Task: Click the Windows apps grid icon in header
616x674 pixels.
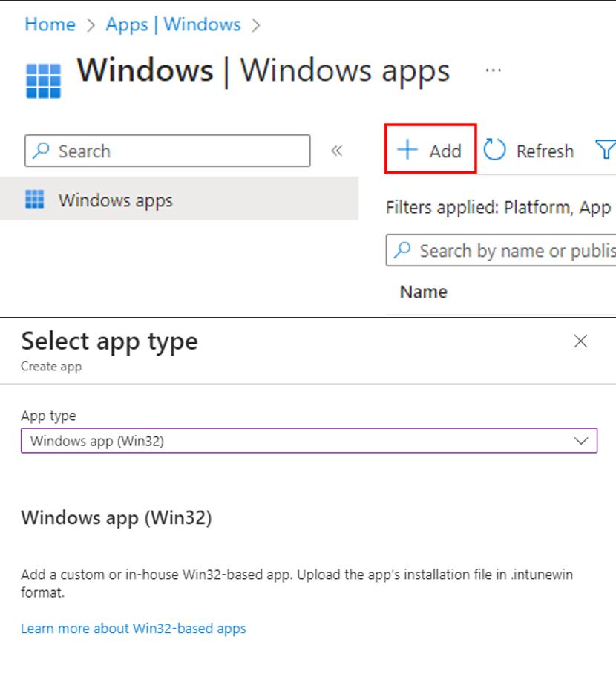Action: pyautogui.click(x=43, y=80)
